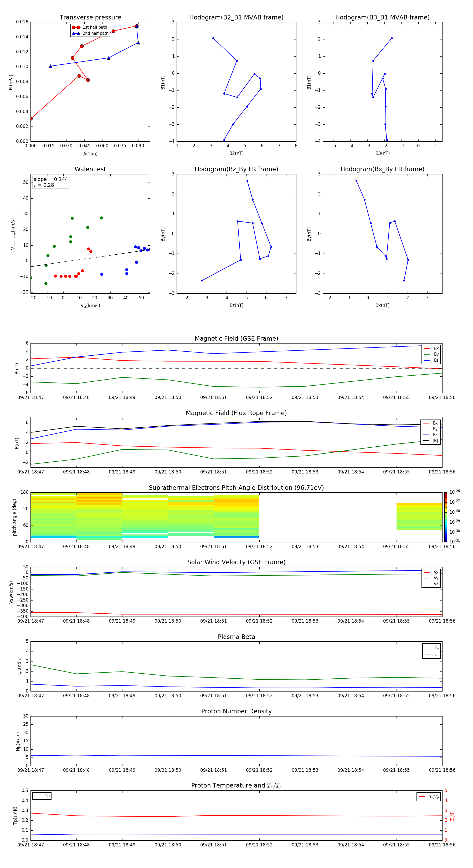Viewport: 473px width, 868px height.
Task: Select the "Plasma Beta" panel title
Action: pos(236,637)
